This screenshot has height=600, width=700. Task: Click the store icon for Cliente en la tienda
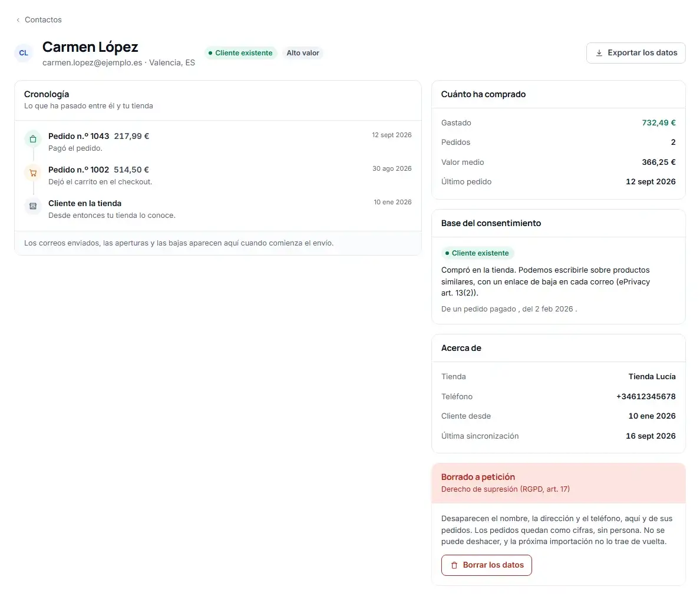point(33,206)
